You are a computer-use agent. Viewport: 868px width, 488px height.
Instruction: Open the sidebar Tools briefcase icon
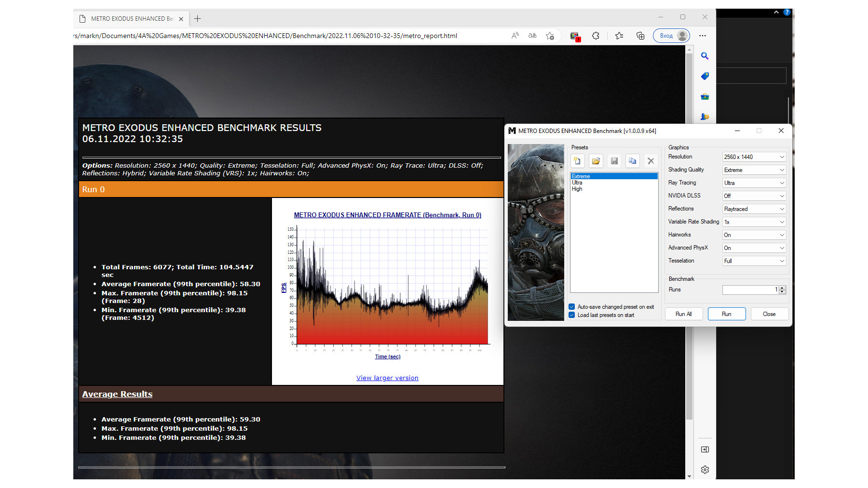[705, 96]
